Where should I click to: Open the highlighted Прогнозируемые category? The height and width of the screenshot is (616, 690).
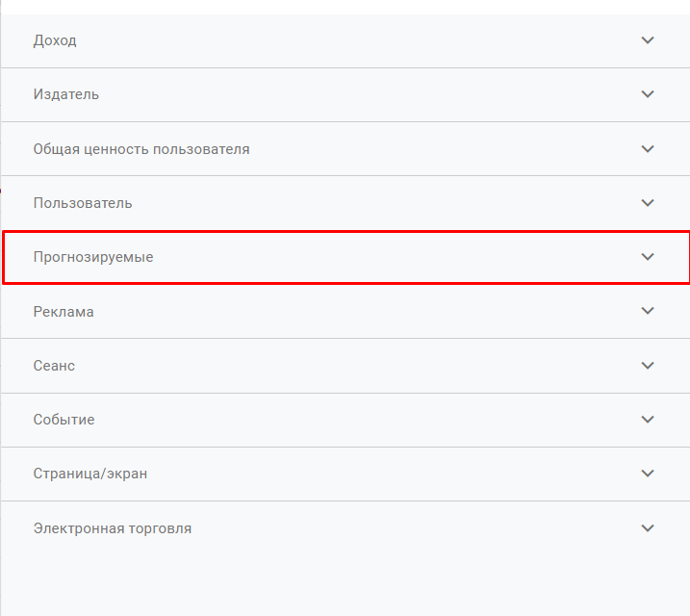(x=93, y=257)
